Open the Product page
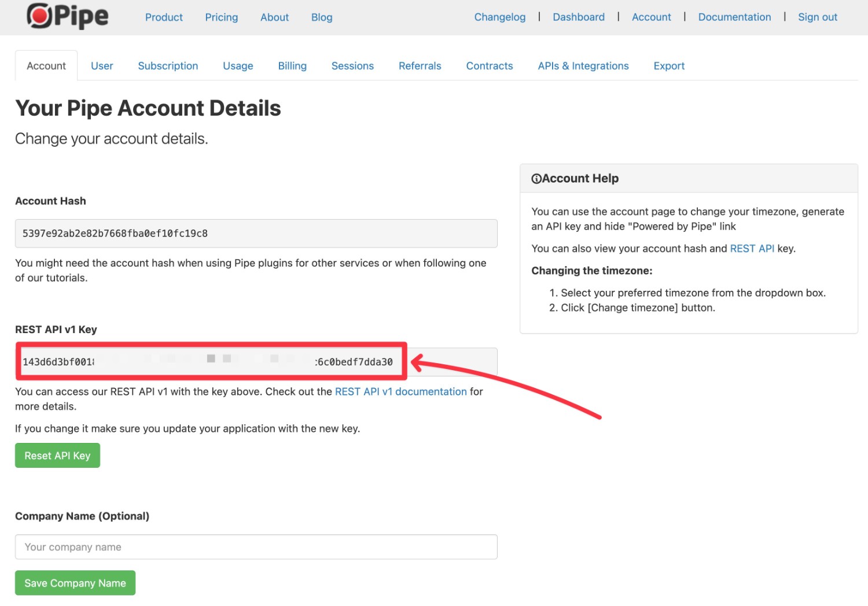The image size is (868, 606). click(x=164, y=17)
